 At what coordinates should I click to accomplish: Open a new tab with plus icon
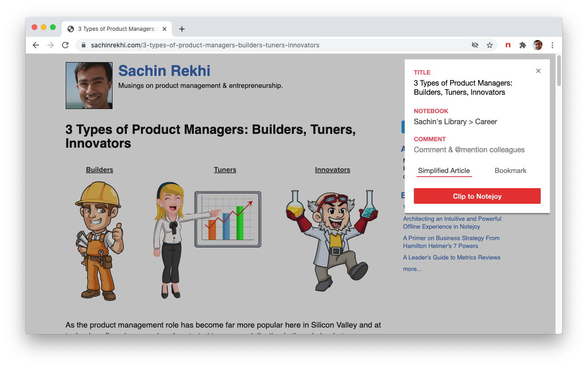coord(182,29)
